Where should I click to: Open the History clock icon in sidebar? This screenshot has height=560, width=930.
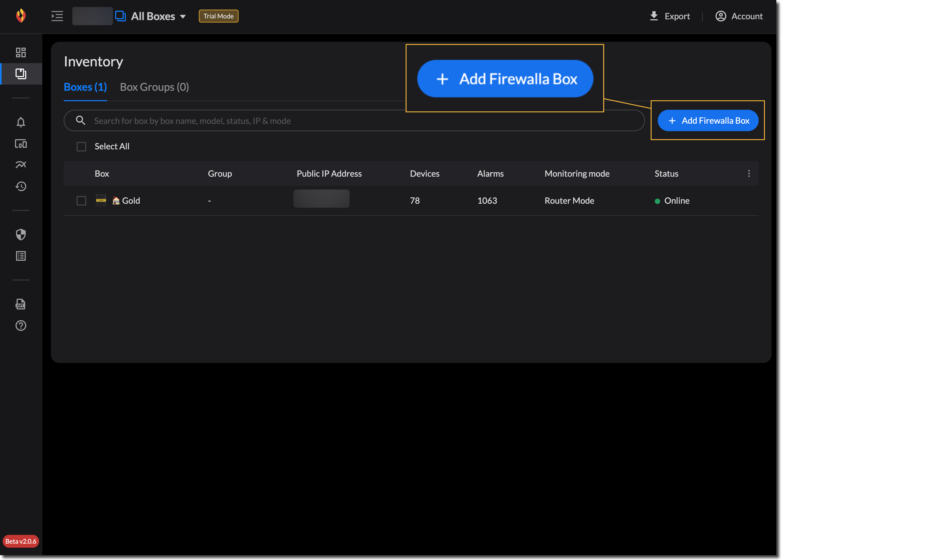(21, 186)
